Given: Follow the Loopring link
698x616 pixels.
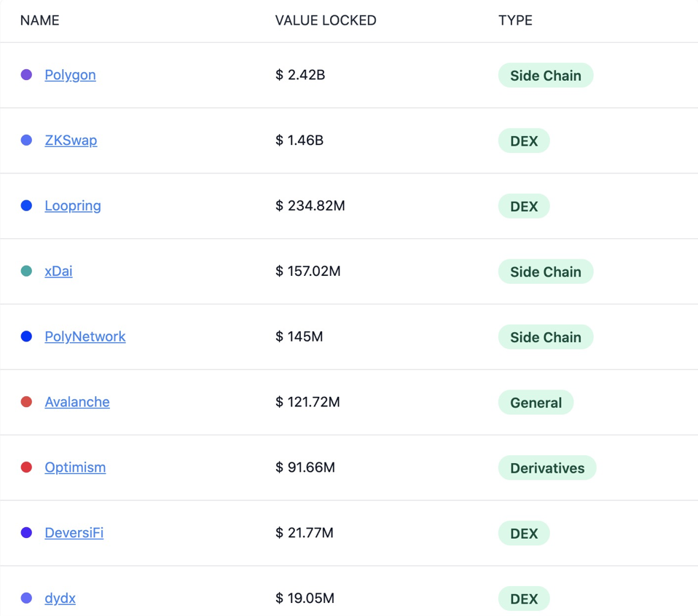Looking at the screenshot, I should (x=73, y=206).
